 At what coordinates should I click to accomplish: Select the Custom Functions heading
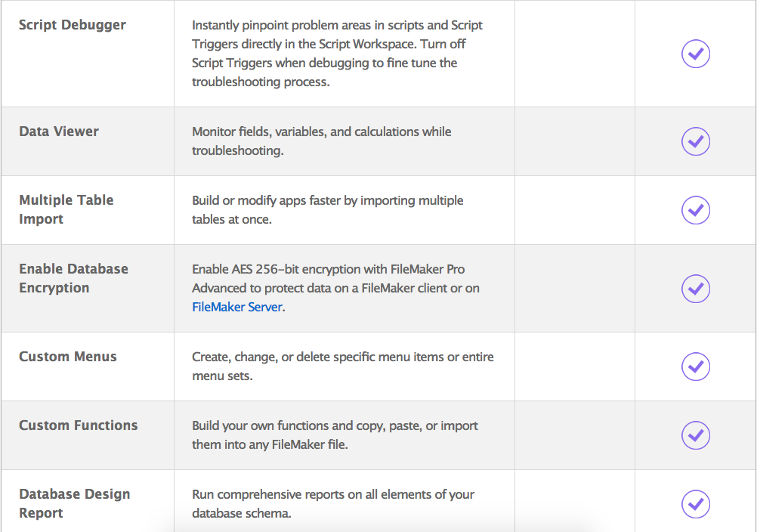(79, 425)
